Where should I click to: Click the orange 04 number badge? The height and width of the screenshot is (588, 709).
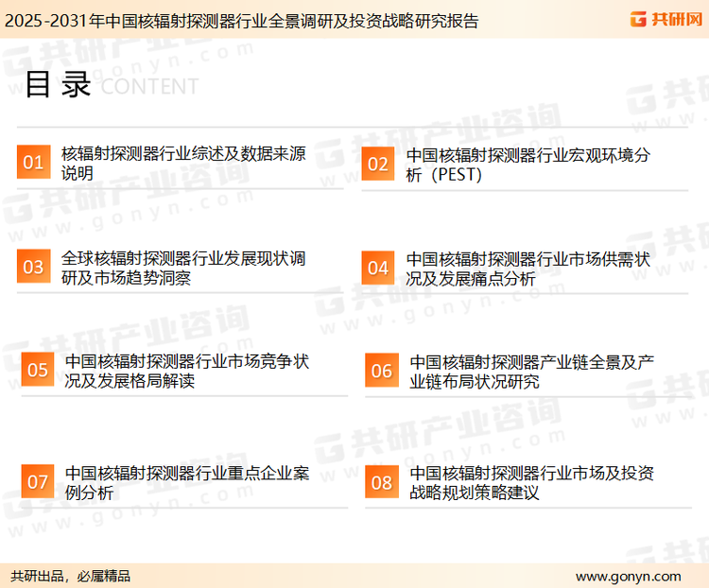coord(378,268)
